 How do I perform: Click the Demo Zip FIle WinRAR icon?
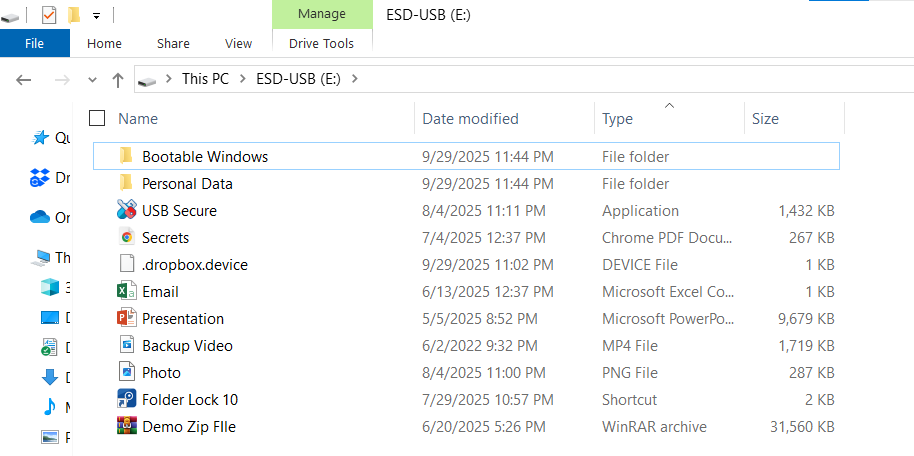click(126, 426)
